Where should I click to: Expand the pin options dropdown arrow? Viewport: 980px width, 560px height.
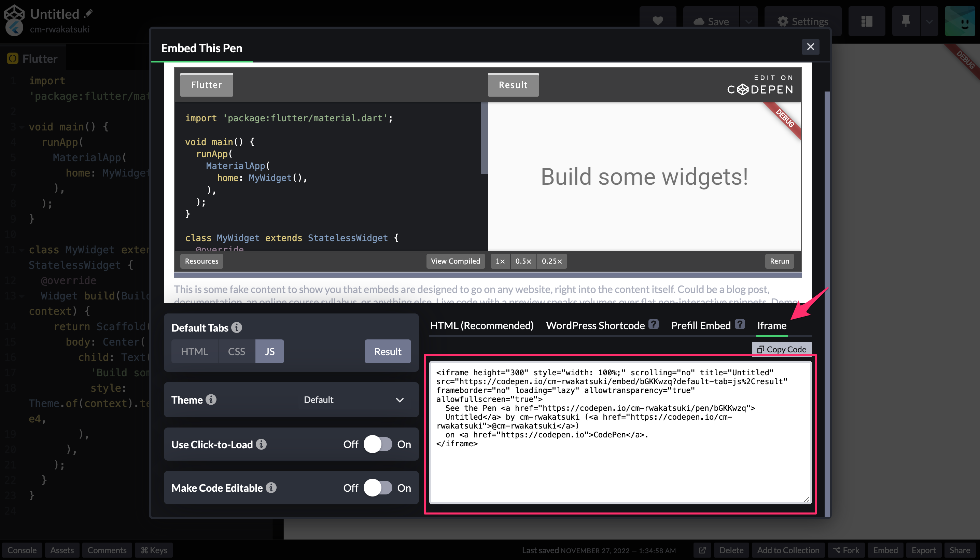(929, 22)
